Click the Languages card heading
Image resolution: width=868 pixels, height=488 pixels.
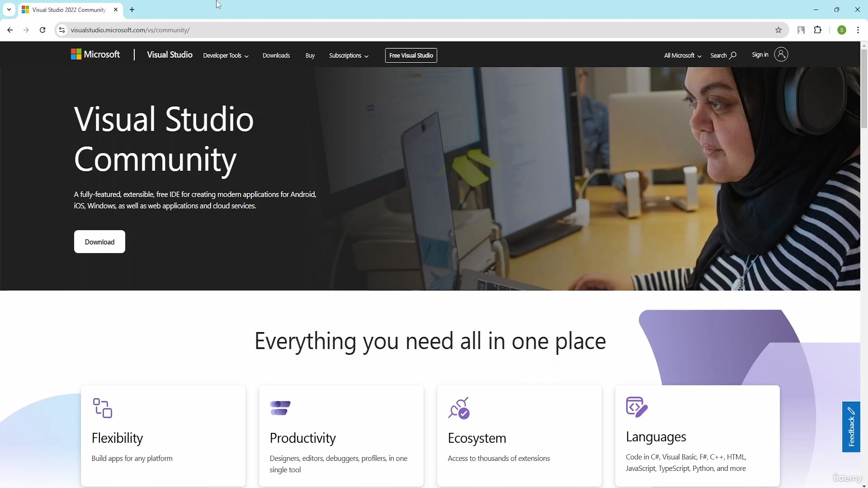pos(656,437)
